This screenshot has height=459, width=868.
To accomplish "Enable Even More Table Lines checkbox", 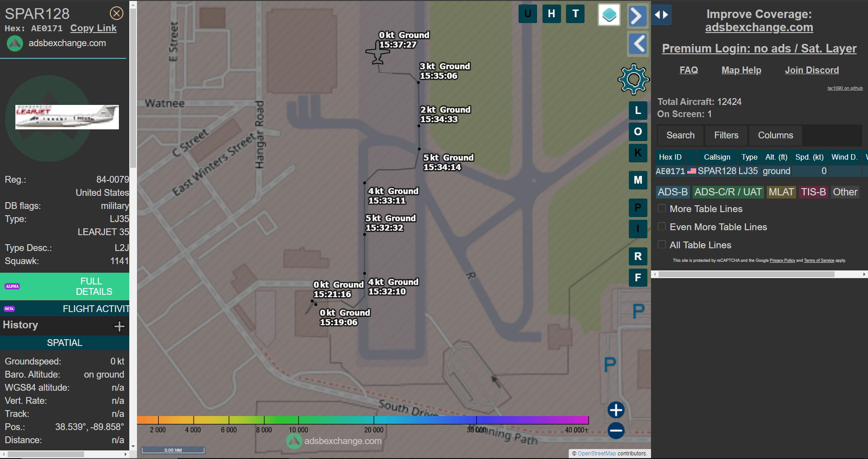I will (662, 227).
